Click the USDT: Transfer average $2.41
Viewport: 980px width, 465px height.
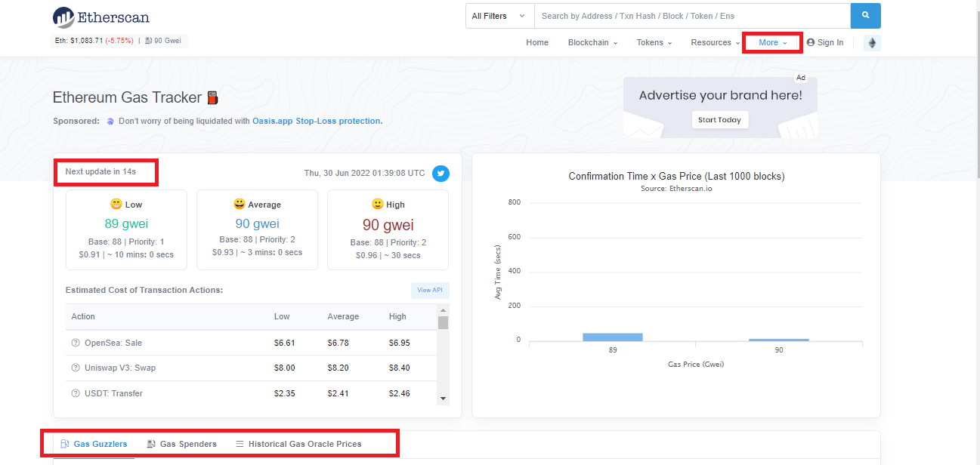pyautogui.click(x=338, y=393)
